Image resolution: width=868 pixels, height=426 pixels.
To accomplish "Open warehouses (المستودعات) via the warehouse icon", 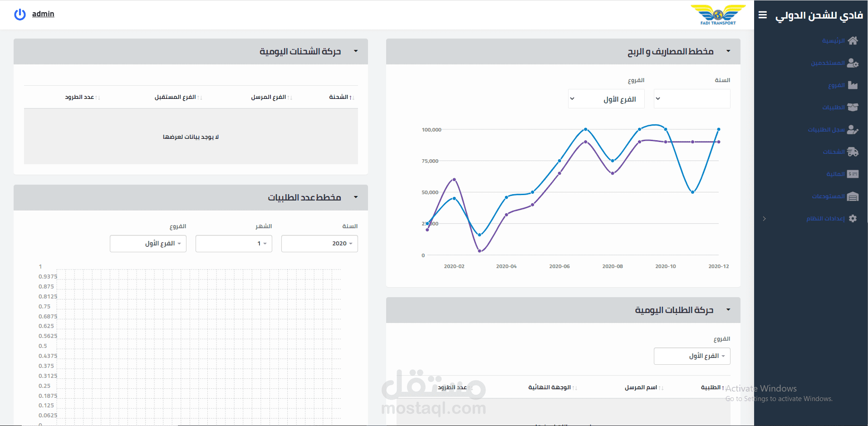I will (x=853, y=196).
